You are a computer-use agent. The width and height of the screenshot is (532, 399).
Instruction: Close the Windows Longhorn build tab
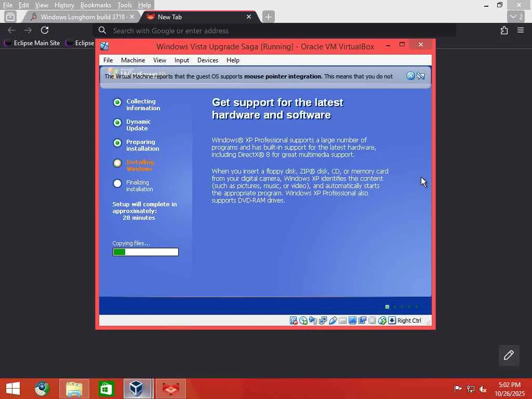tap(131, 17)
